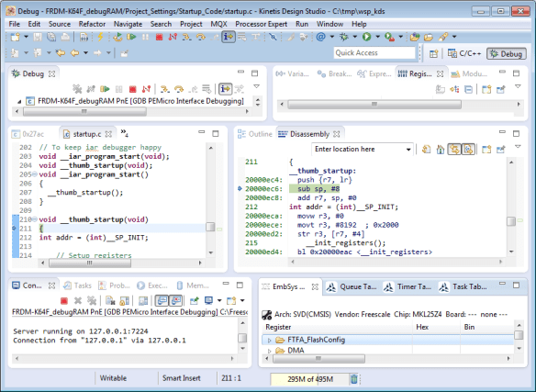Toggle Show Source in Disassembly
Screen dimensions: 536x392
click(x=468, y=150)
